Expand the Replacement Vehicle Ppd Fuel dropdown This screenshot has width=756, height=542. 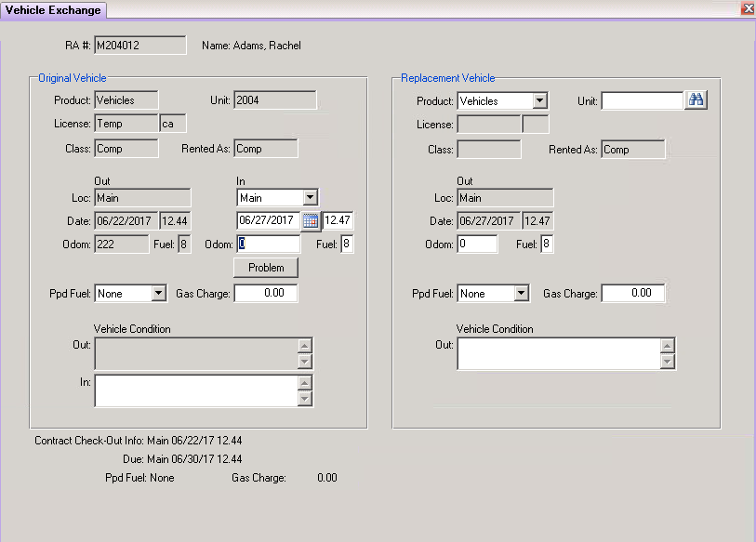(521, 293)
